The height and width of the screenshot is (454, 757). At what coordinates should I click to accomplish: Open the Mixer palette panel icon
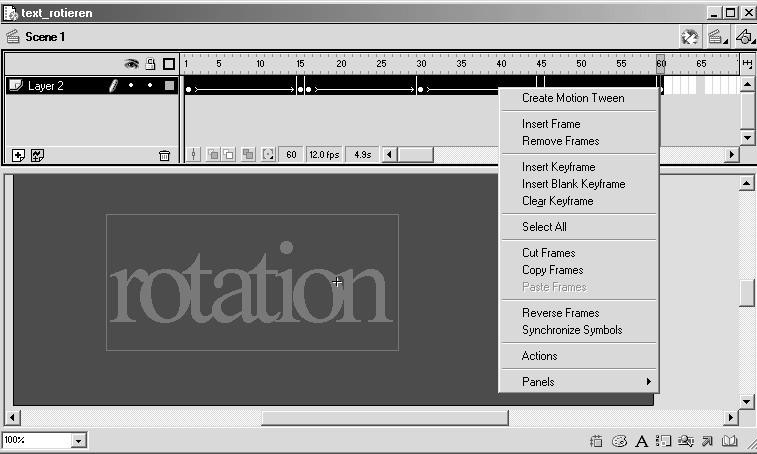[x=619, y=440]
